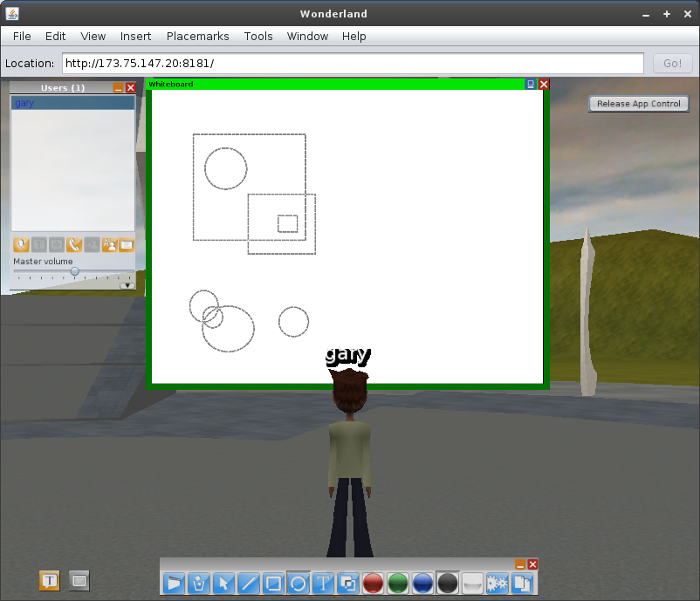
Task: Open the text chat icon at bottom left
Action: tap(50, 580)
